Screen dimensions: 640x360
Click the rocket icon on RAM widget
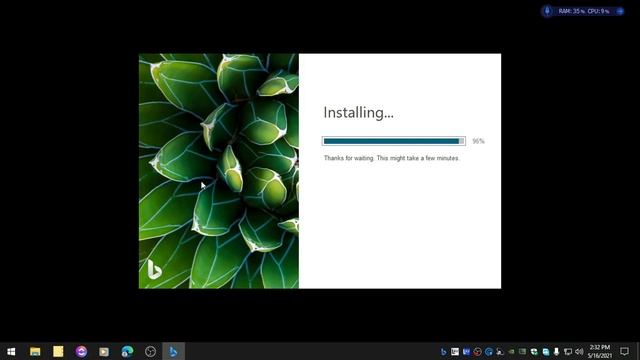coord(547,11)
